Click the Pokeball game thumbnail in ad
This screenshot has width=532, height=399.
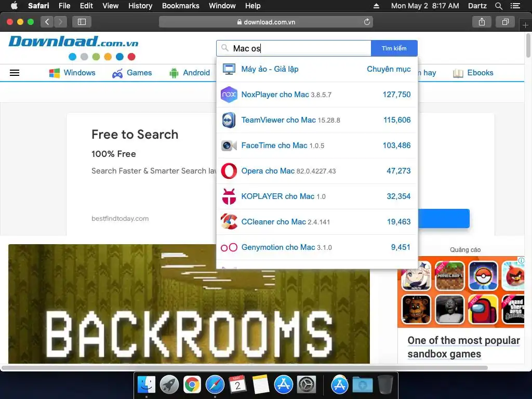[483, 276]
